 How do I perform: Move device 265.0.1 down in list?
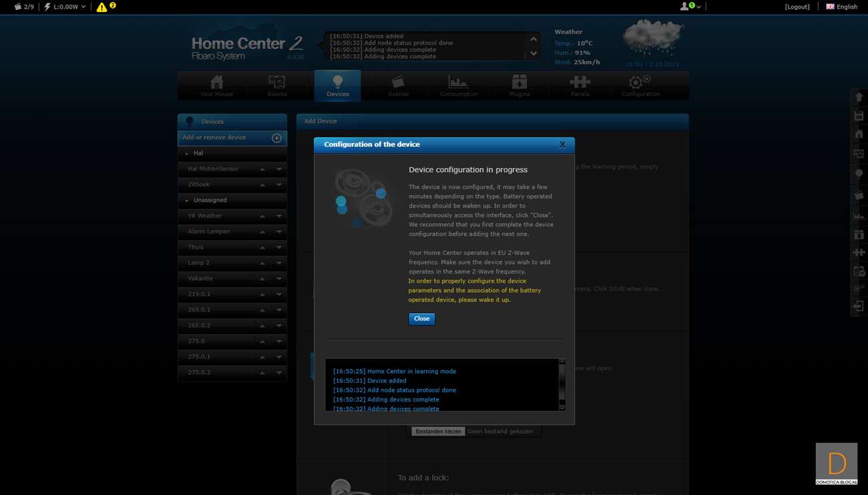pyautogui.click(x=279, y=310)
